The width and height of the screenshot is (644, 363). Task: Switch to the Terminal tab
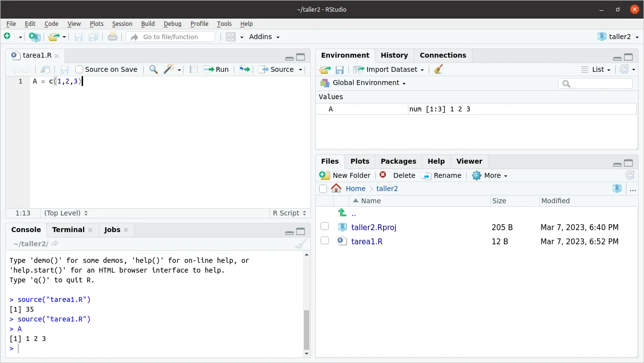click(68, 230)
